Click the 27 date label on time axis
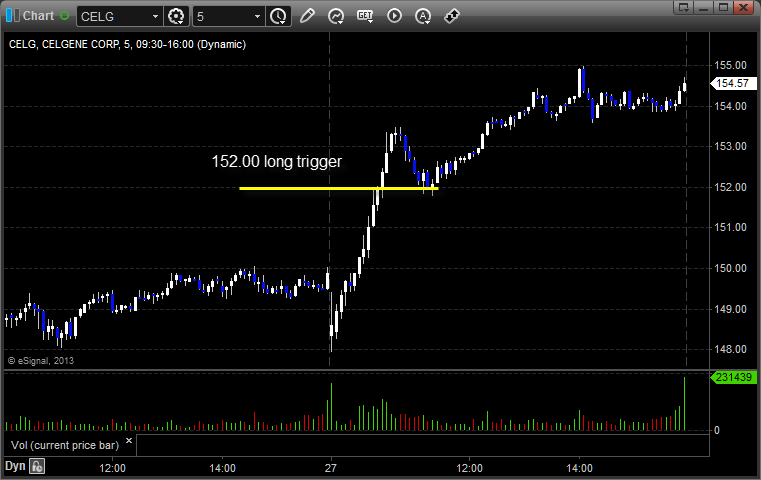 tap(331, 468)
